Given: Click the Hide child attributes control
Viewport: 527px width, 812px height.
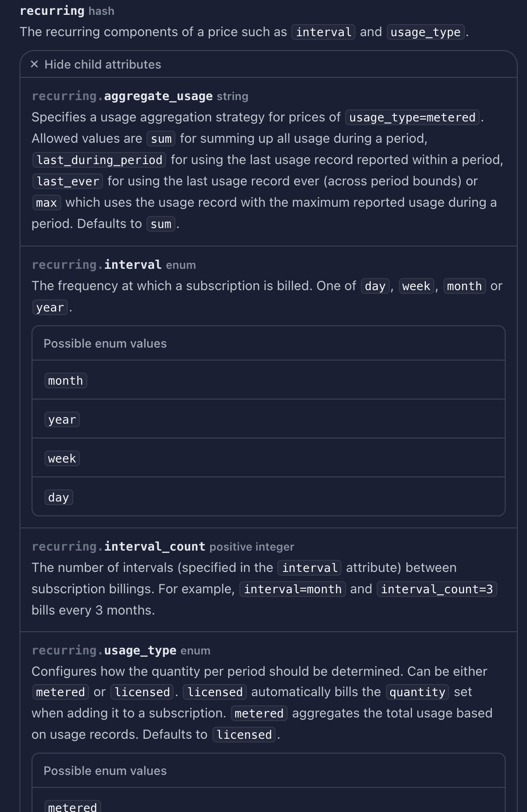Looking at the screenshot, I should [103, 64].
